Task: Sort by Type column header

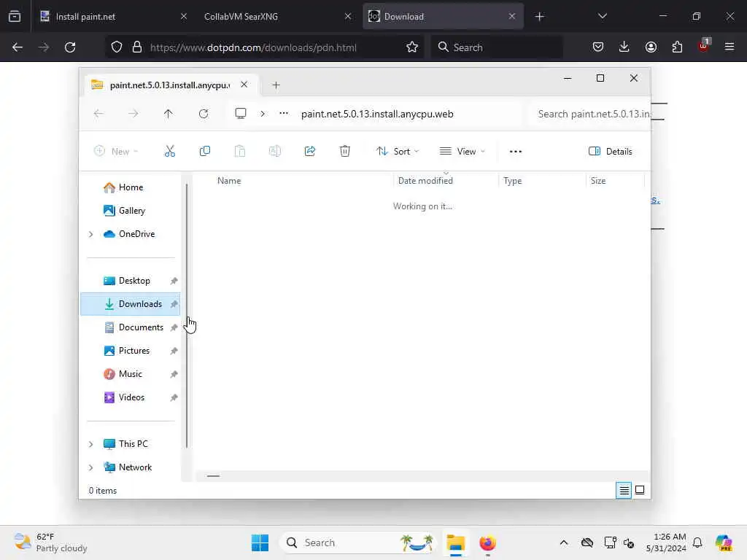Action: pyautogui.click(x=513, y=181)
